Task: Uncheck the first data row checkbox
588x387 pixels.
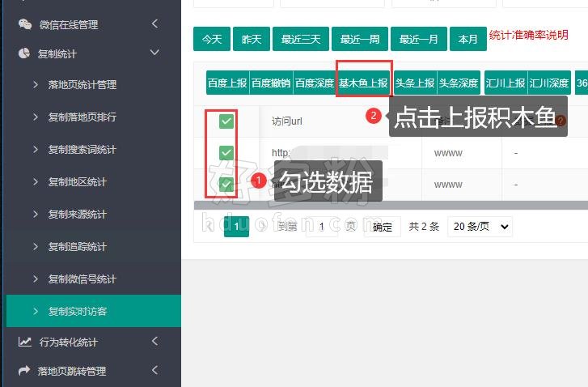Action: pyautogui.click(x=226, y=153)
